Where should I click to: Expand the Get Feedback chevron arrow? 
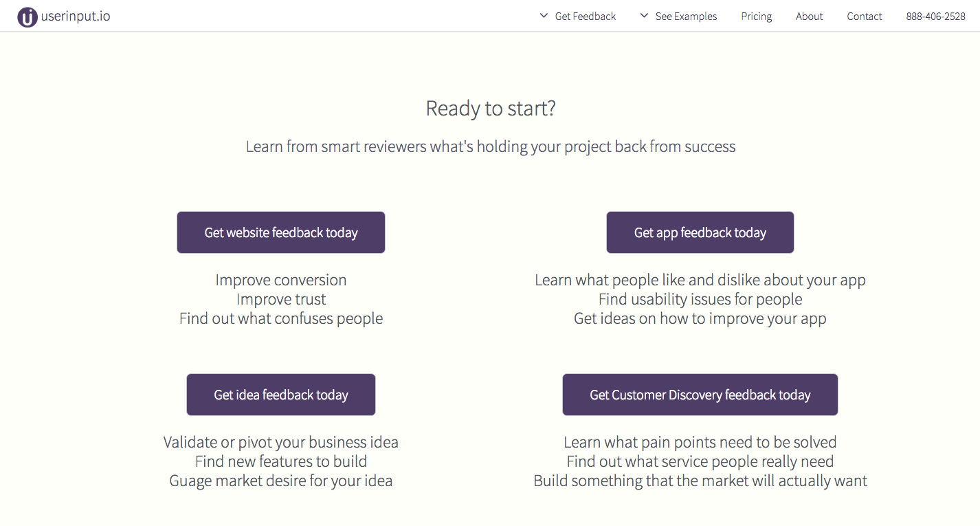click(x=544, y=16)
